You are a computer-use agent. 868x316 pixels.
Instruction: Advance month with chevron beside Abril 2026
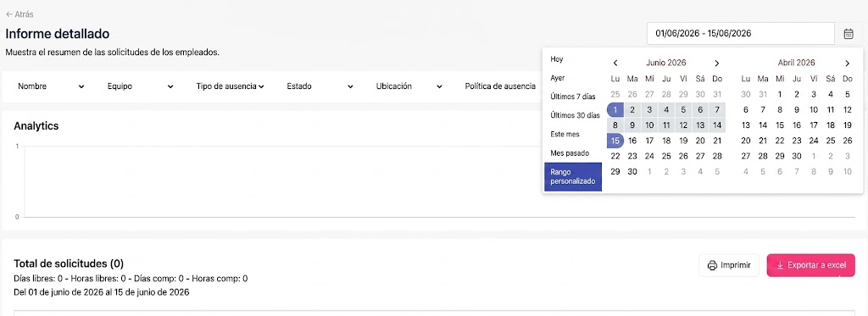point(848,63)
